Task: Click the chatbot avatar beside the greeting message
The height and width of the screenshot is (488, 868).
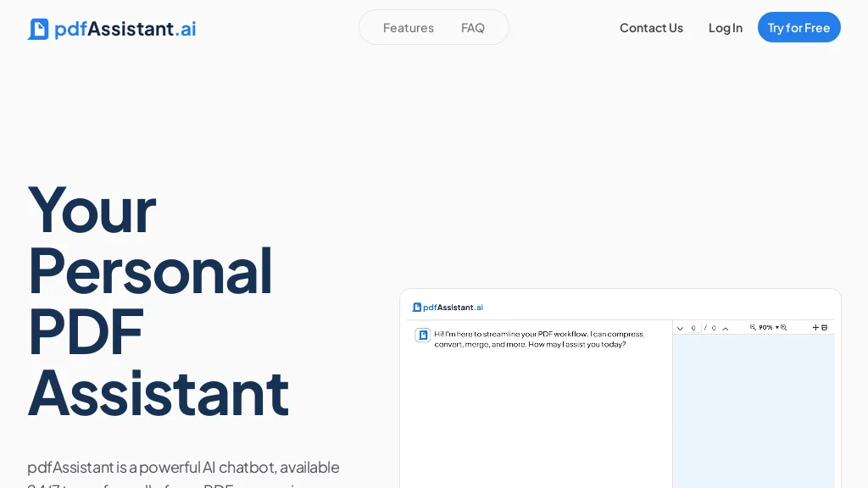Action: [423, 335]
